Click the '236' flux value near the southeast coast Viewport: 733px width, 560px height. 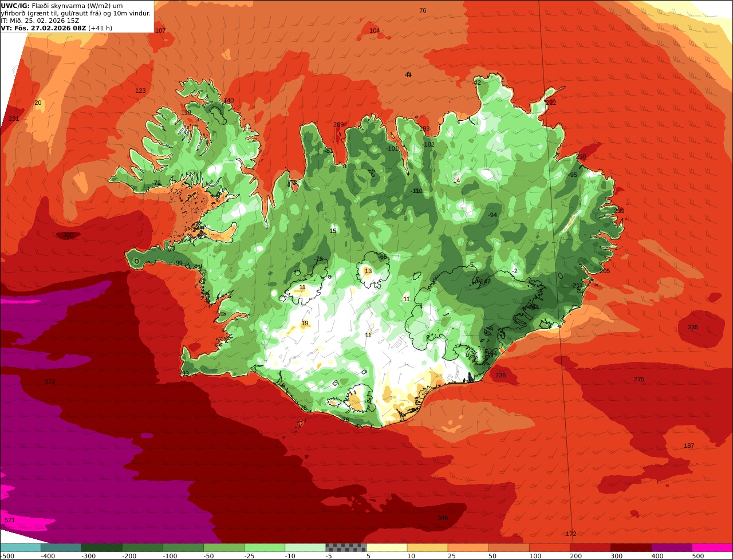501,375
